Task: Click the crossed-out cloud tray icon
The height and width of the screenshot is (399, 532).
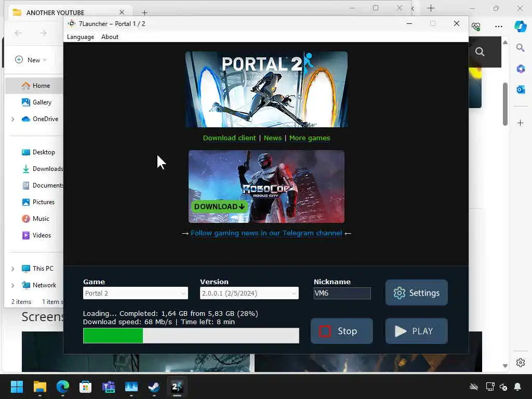Action: 474,387
